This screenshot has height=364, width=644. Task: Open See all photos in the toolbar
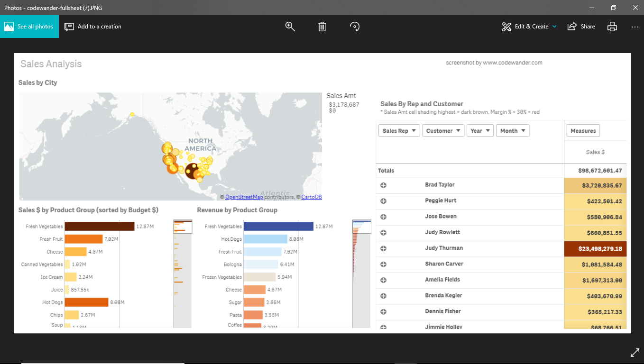29,27
